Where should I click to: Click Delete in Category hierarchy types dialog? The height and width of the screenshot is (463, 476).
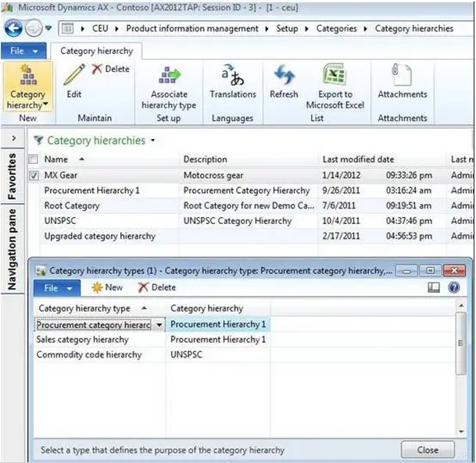[x=157, y=287]
